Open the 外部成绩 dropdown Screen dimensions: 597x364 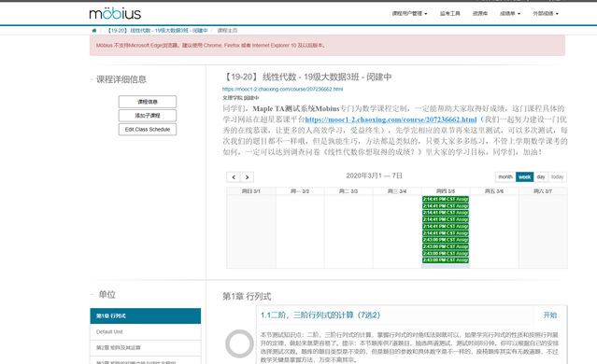click(x=546, y=14)
